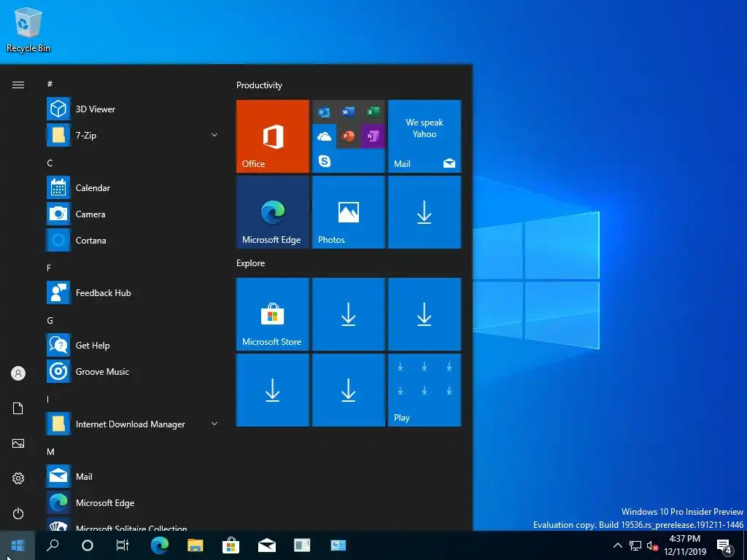Click the network tray icon
Image resolution: width=747 pixels, height=560 pixels.
tap(635, 545)
